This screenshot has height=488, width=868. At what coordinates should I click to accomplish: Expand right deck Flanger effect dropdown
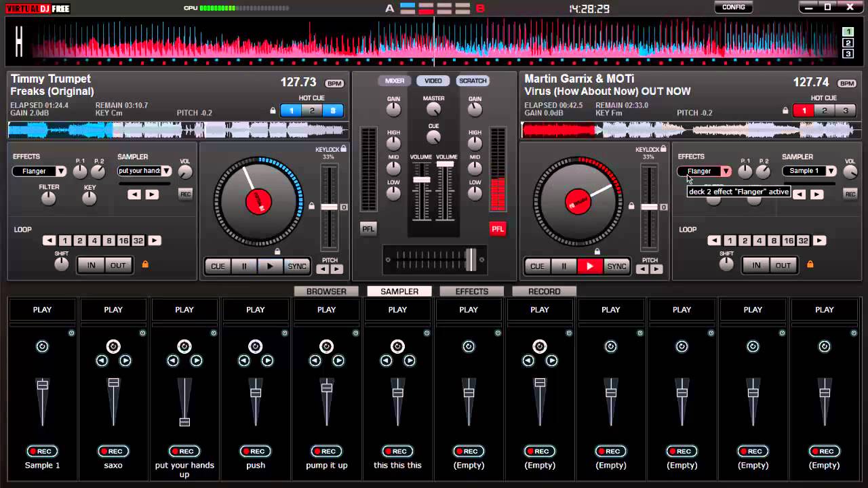click(x=726, y=171)
